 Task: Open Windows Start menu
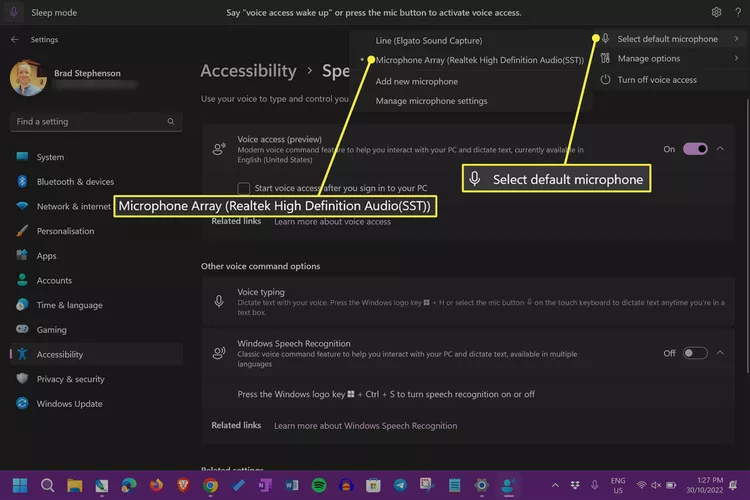click(x=20, y=486)
